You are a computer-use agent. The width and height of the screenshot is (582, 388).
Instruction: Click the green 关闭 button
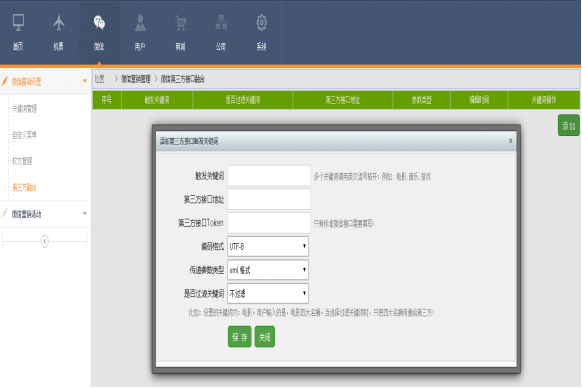[x=265, y=337]
